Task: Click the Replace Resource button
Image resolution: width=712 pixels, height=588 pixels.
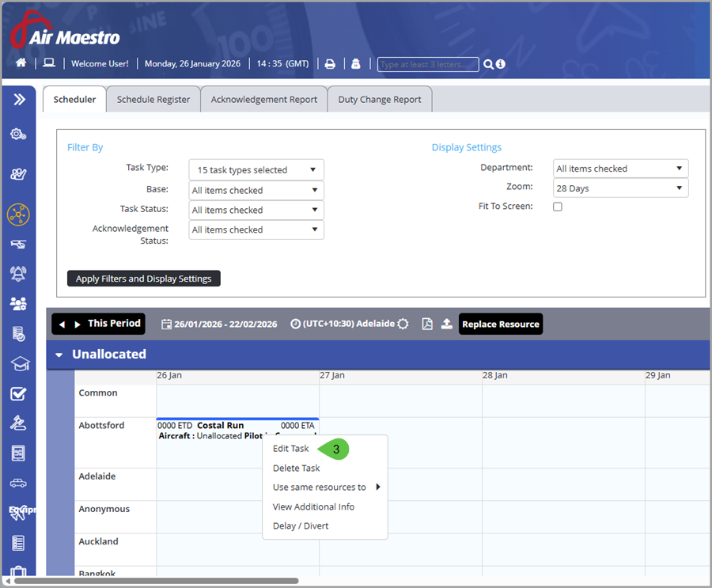Action: click(x=501, y=324)
